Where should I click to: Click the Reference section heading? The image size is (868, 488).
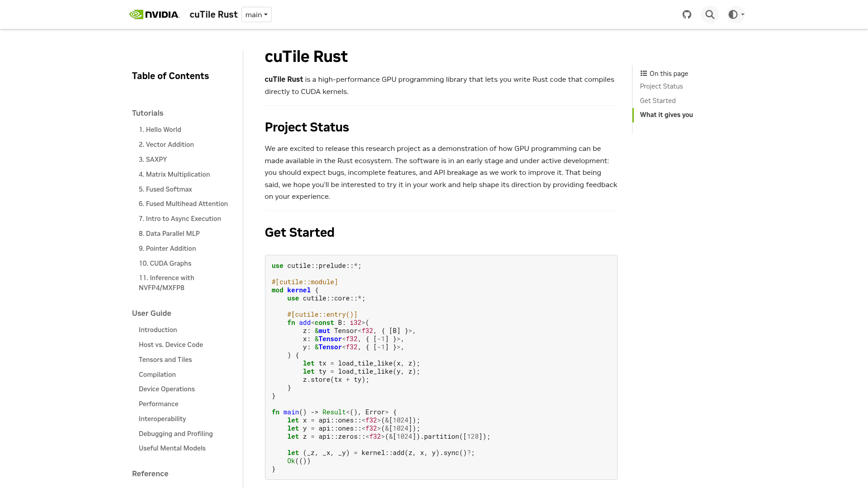(x=150, y=474)
